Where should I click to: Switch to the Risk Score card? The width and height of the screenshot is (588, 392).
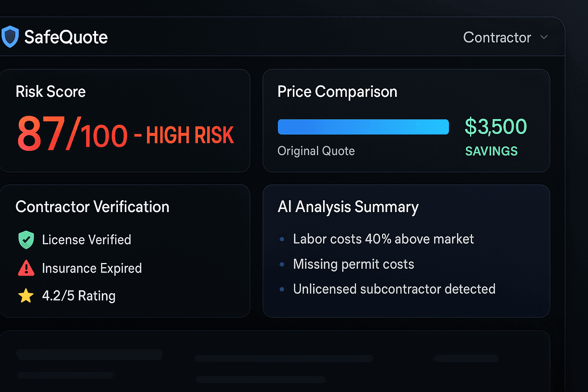[x=51, y=91]
